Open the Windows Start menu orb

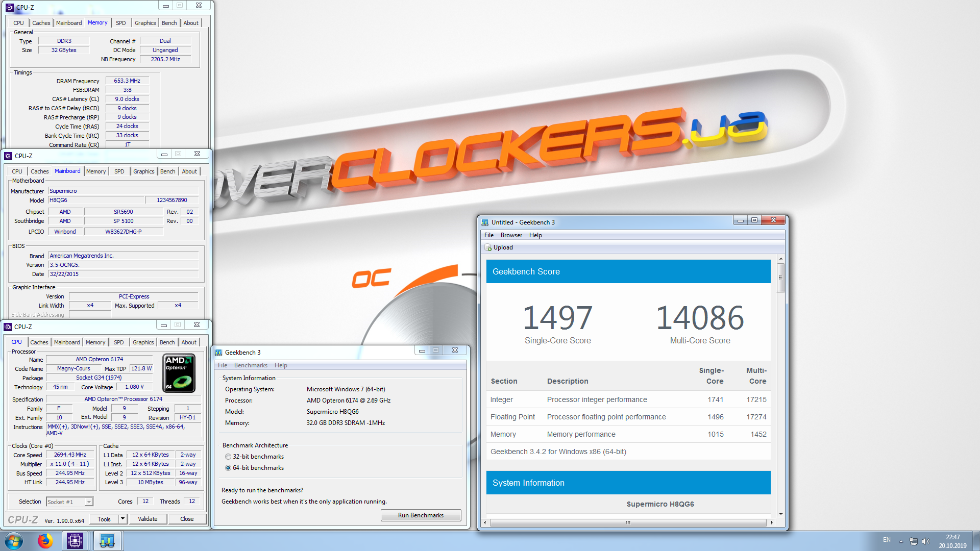tap(14, 541)
